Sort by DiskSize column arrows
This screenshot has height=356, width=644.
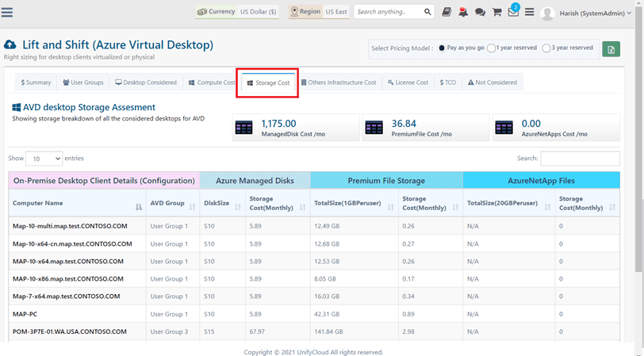(x=238, y=208)
